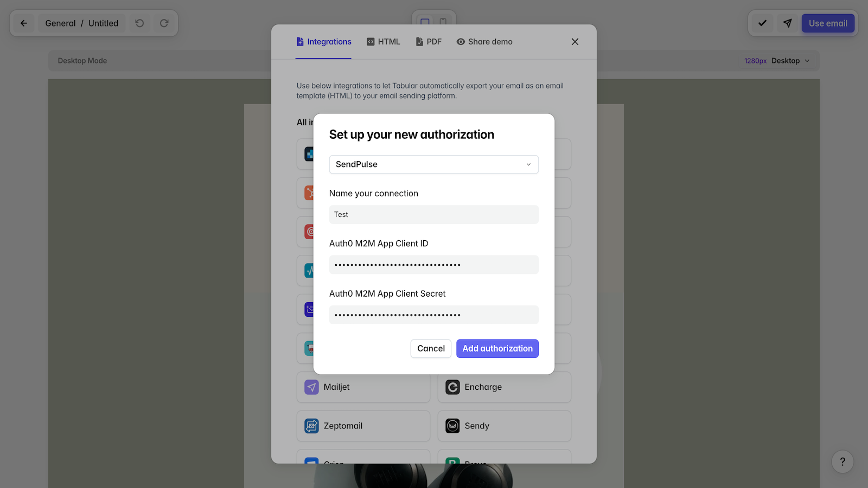The image size is (868, 488).
Task: Click the Use email button
Action: point(828,23)
